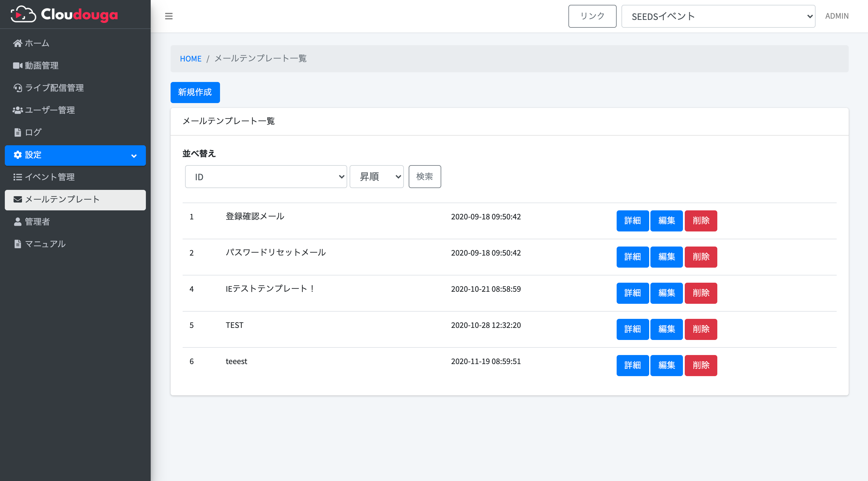Open マニュアル menu item
Screen dimensions: 868x481
pyautogui.click(x=75, y=244)
